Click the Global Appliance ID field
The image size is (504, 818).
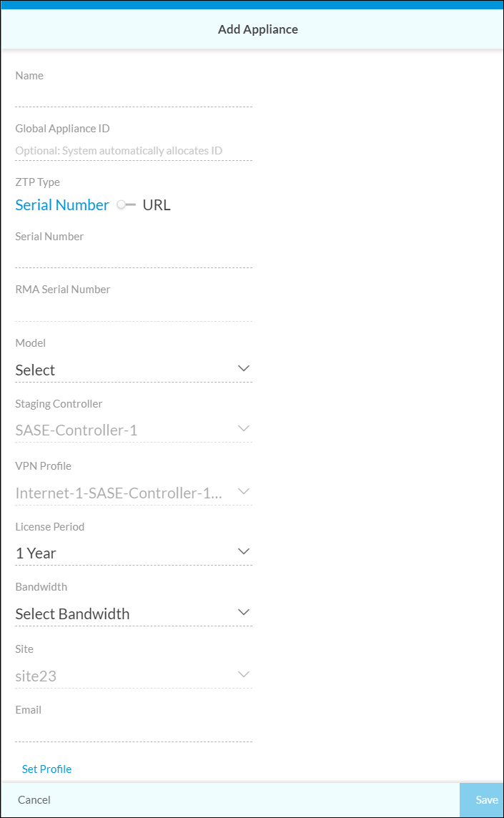click(x=134, y=150)
